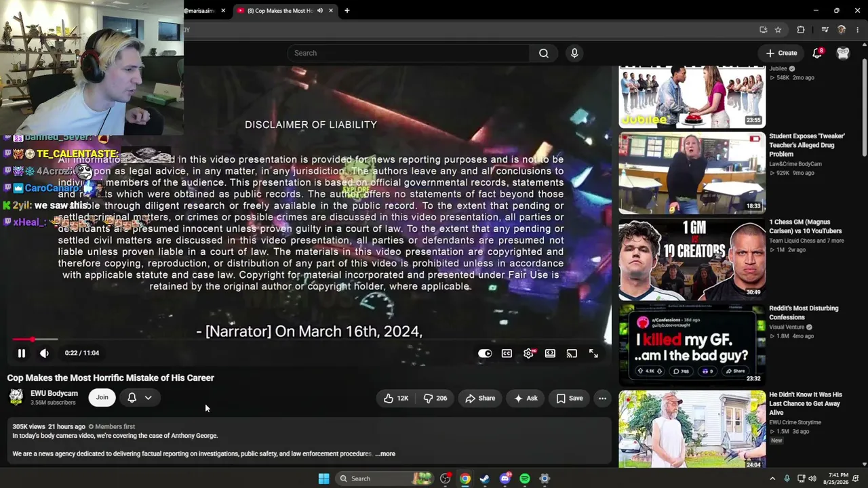Open Google Chrome from the taskbar
Viewport: 868px width, 488px height.
(465, 479)
